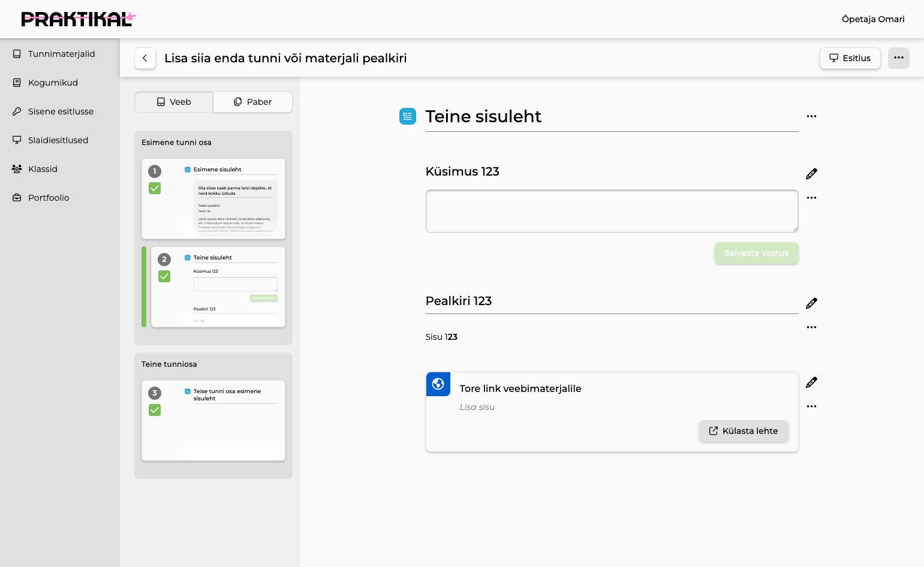
Task: Click the Küsimus 123 answer text area
Action: click(x=612, y=211)
